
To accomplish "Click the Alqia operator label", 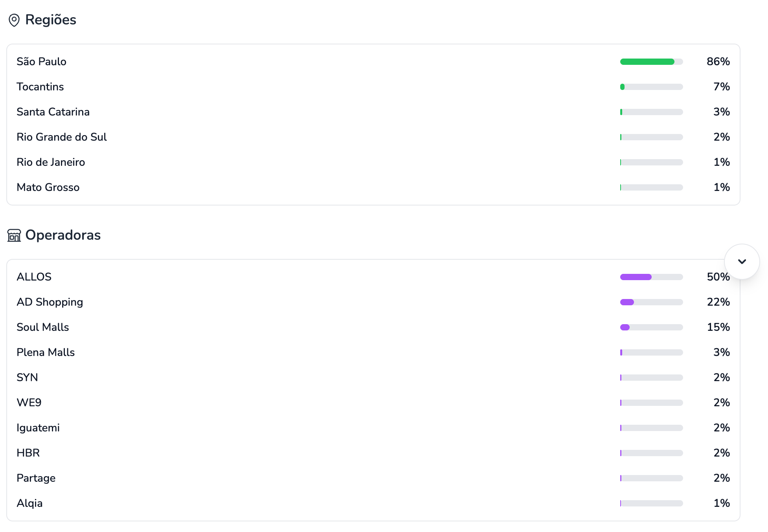I will coord(29,503).
